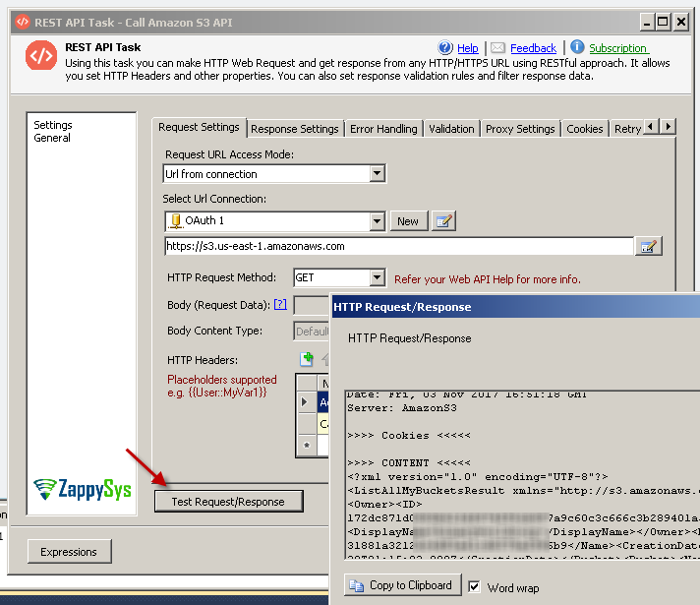Switch to the Cookies tab

[584, 129]
